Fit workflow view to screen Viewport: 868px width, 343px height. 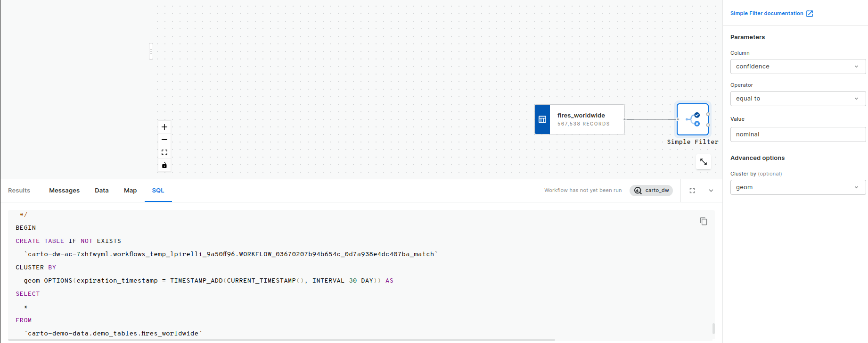(164, 152)
